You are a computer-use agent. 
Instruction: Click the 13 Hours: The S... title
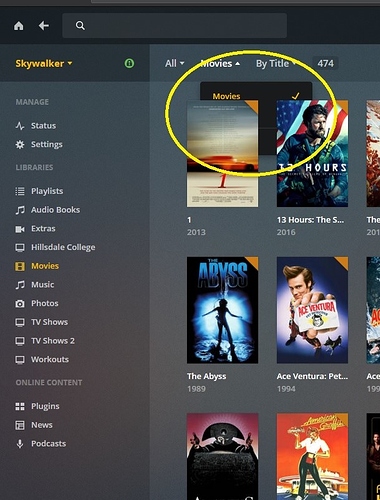(x=310, y=220)
